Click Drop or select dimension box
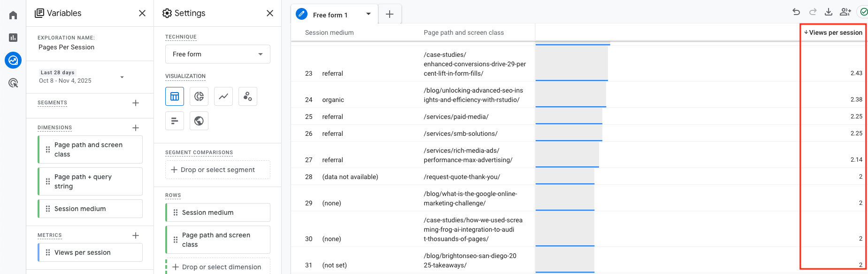The height and width of the screenshot is (274, 868). coord(218,266)
